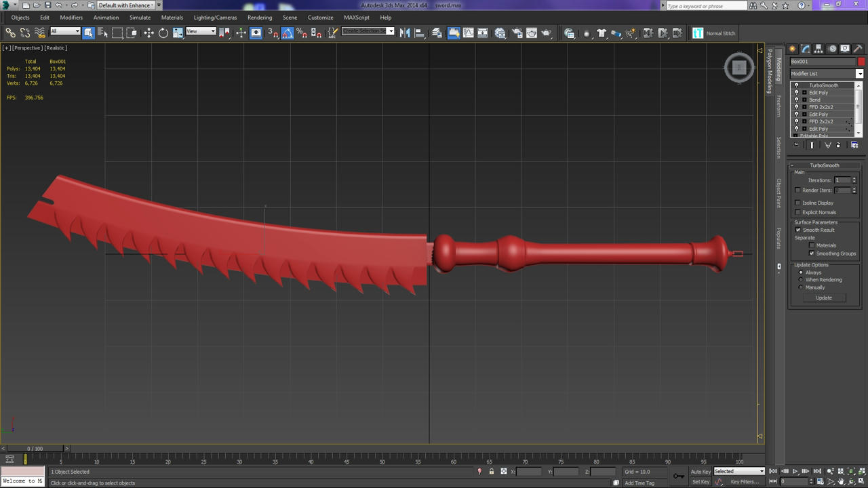Toggle the Angle Snap tool
The height and width of the screenshot is (488, 868).
coord(288,33)
